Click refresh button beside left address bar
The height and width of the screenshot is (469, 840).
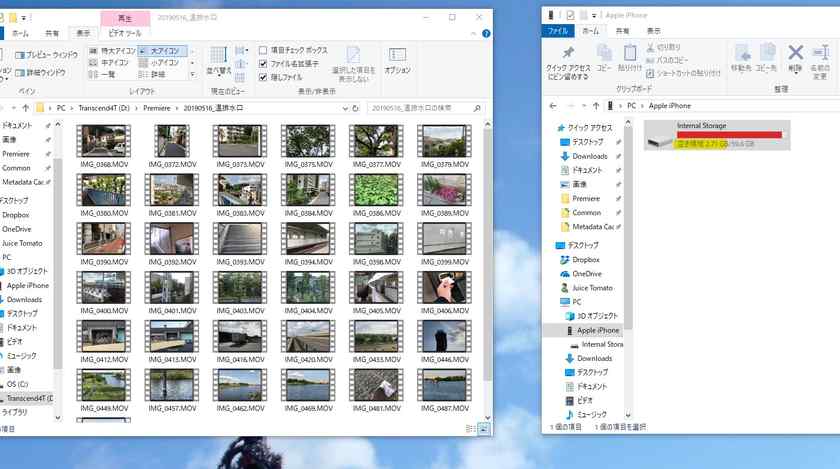355,108
